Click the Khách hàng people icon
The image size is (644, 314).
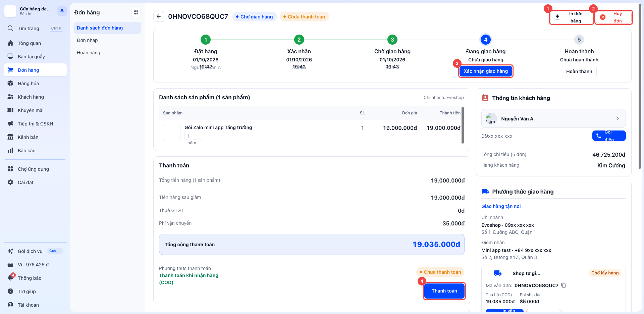coord(10,97)
